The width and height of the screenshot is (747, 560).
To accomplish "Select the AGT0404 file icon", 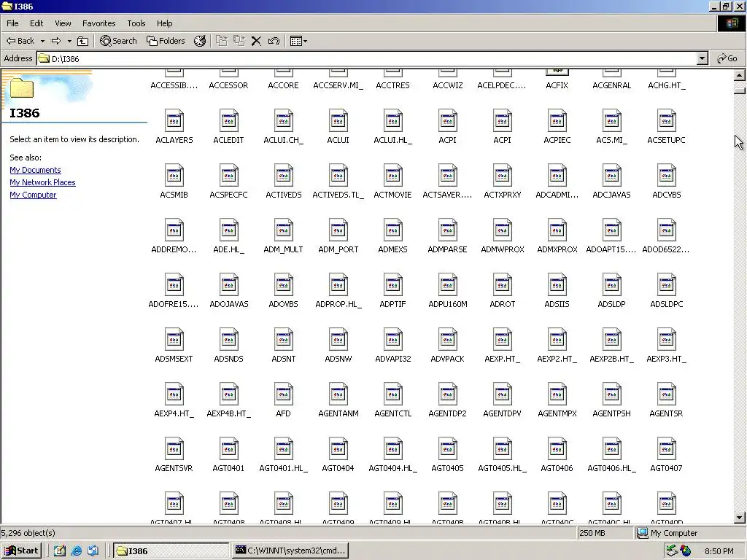I will coord(338,449).
